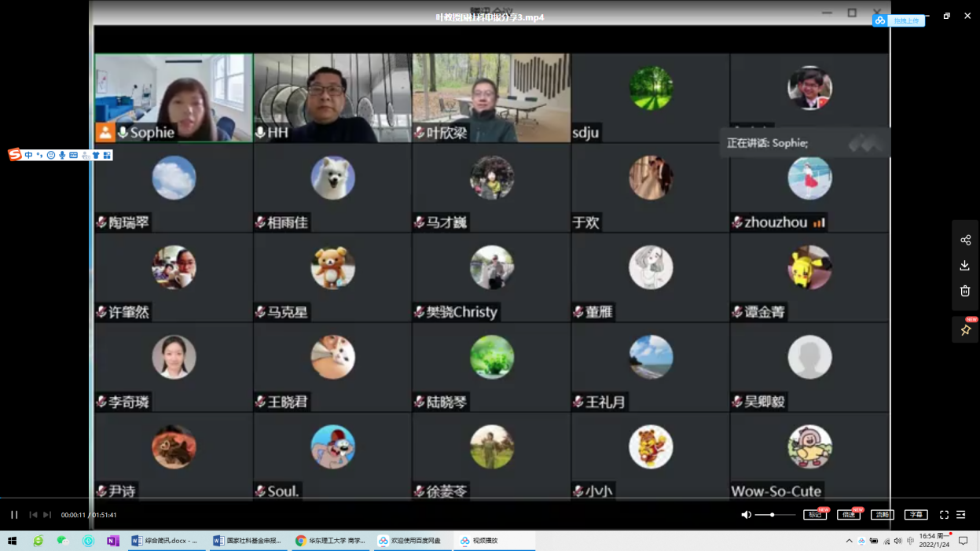Click 谭金菁's Pikachu avatar

tap(809, 267)
